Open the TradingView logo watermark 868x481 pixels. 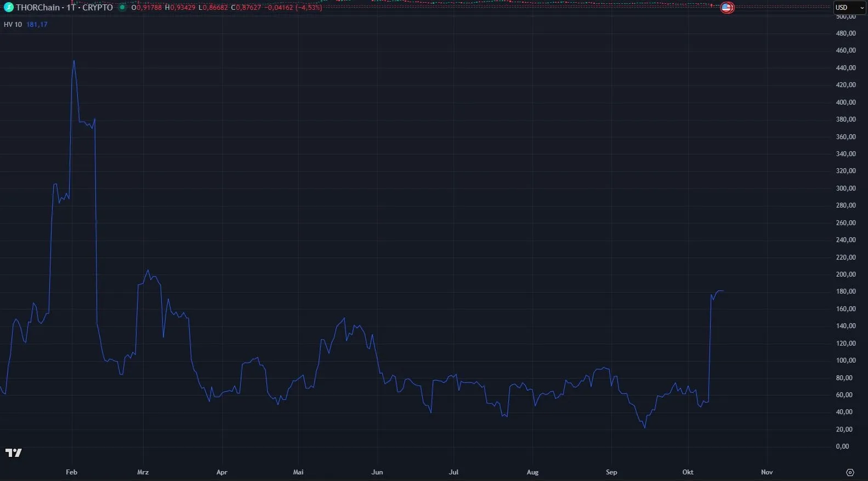click(x=14, y=453)
